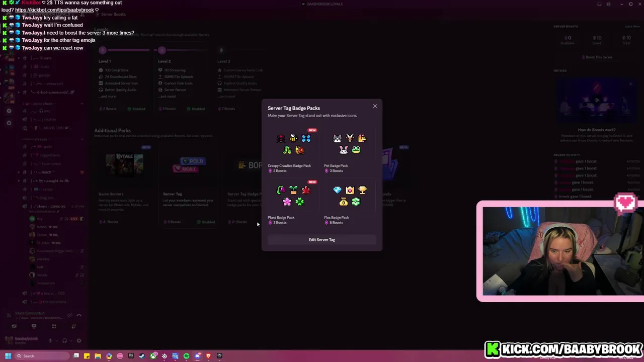Viewport: 644px width, 362px height.
Task: Click the Creepy Crawlies Badge Pack label
Action: [x=289, y=165]
